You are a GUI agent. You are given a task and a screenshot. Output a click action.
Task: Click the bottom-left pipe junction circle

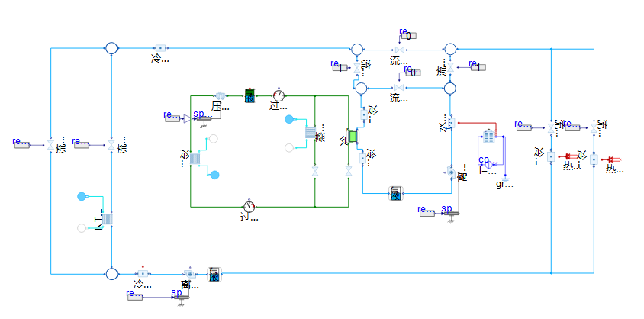click(111, 273)
